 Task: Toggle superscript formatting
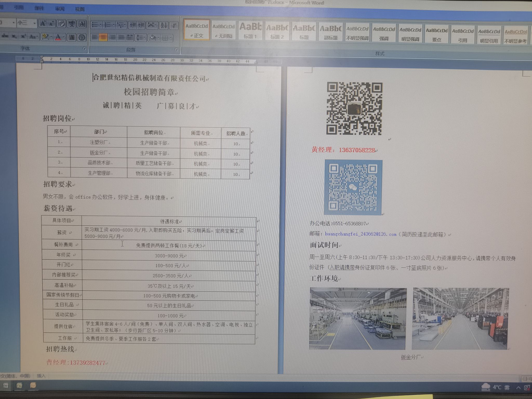point(23,36)
